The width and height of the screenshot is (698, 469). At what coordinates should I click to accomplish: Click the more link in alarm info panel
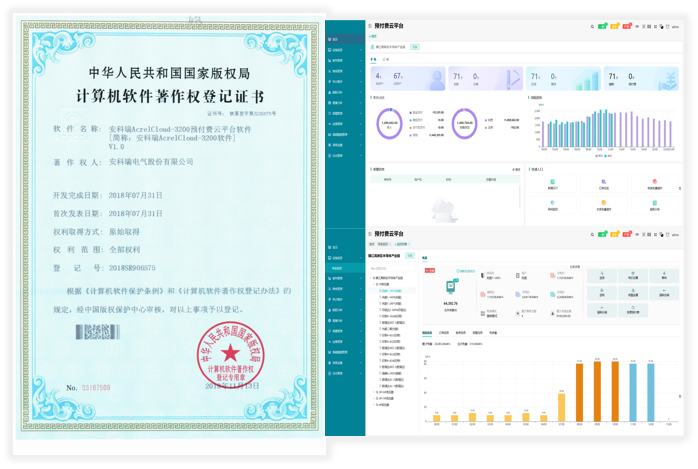pos(516,170)
